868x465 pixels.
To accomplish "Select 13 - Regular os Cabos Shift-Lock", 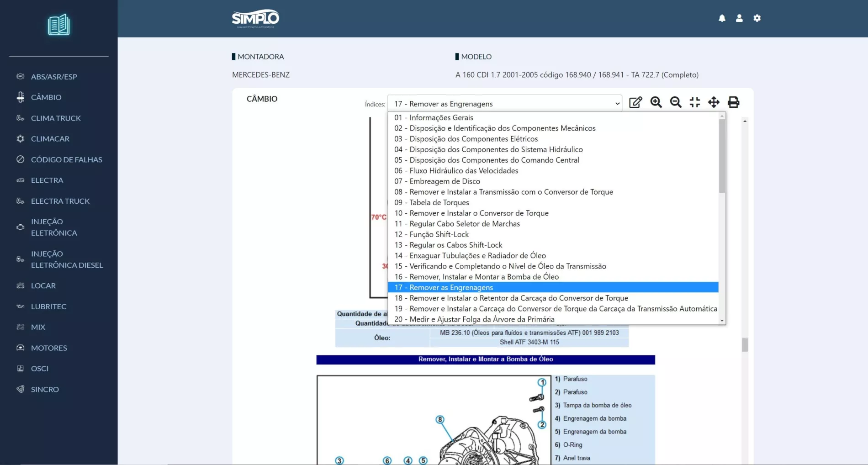I will [553, 245].
